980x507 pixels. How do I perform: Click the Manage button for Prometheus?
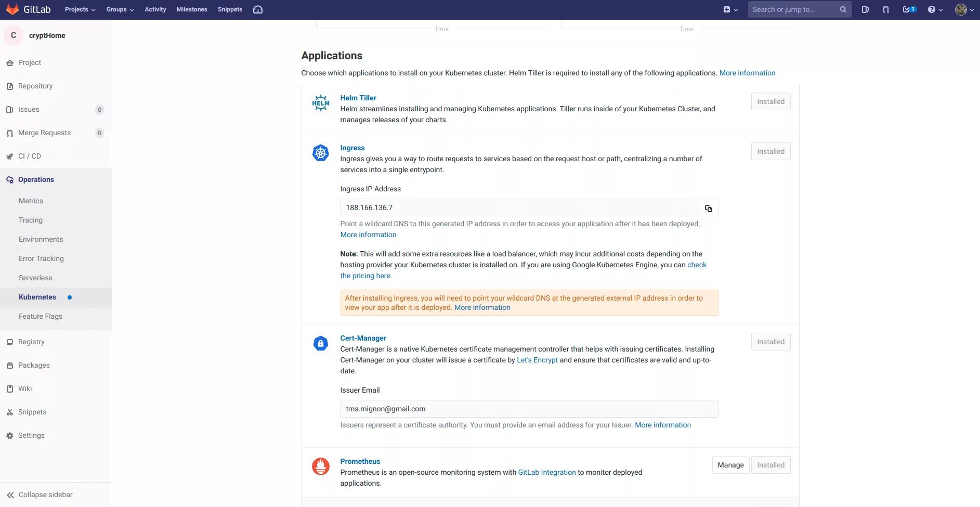point(730,465)
